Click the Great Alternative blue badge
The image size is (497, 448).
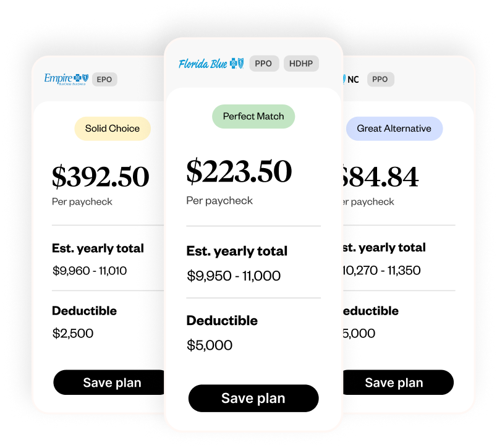point(394,129)
